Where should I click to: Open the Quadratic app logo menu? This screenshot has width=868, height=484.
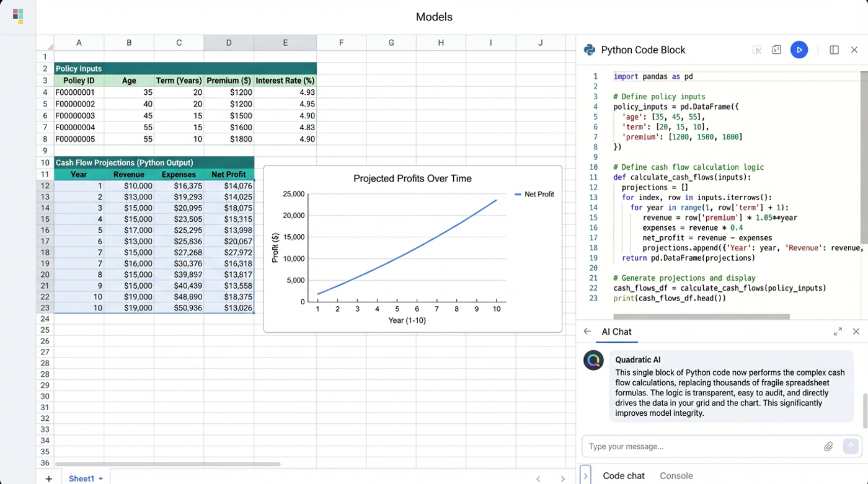click(x=18, y=16)
